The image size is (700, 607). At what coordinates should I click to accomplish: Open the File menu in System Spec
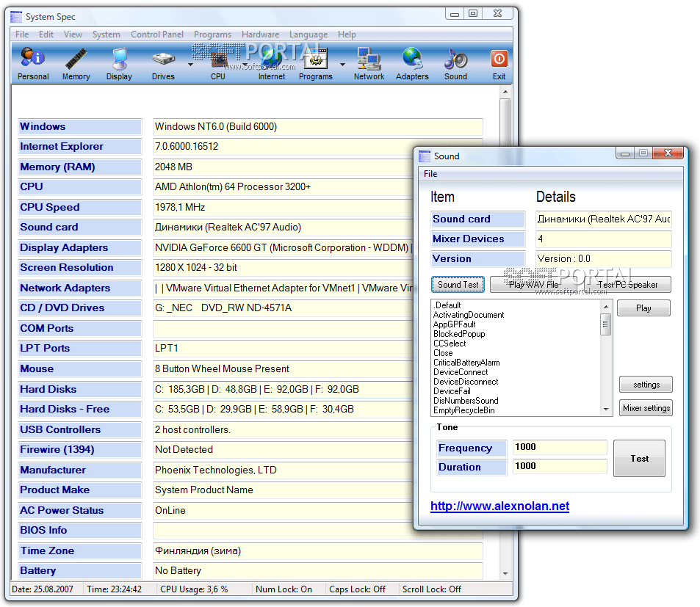pyautogui.click(x=22, y=34)
